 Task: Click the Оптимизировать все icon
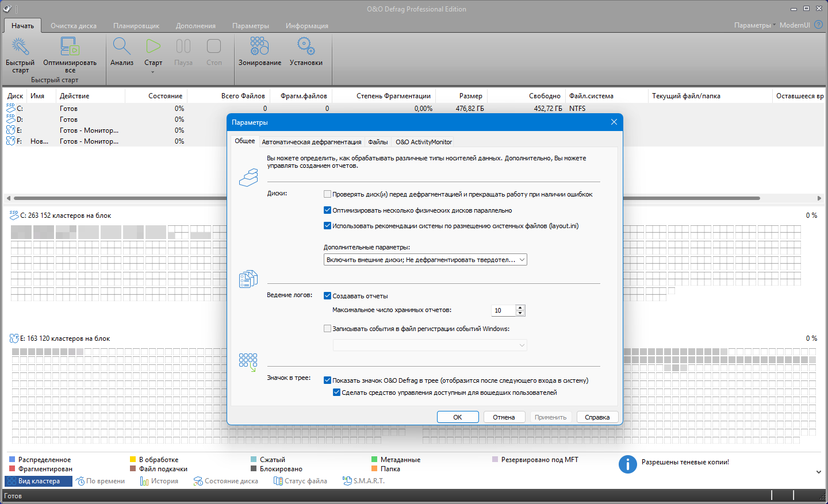tap(70, 47)
